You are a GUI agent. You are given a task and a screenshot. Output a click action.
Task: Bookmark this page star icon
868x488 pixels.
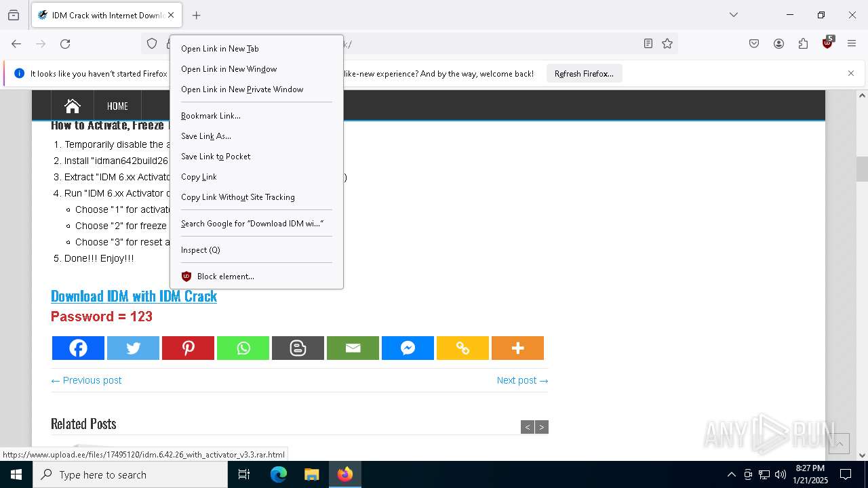[667, 43]
